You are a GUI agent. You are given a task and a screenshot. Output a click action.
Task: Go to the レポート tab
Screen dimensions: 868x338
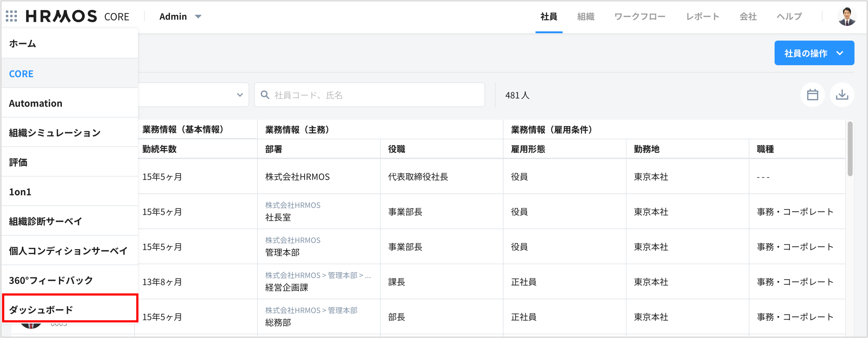(703, 17)
